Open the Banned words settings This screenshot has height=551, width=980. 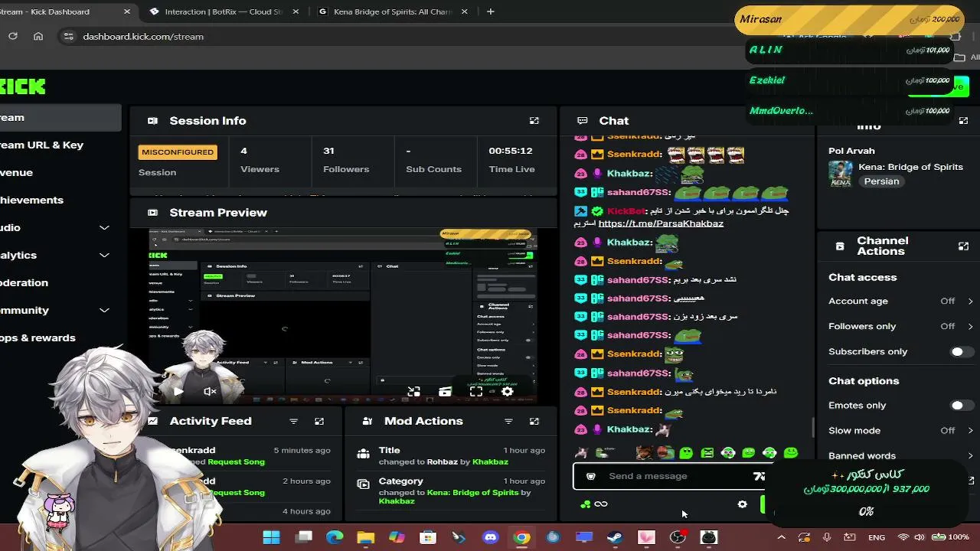(x=900, y=456)
